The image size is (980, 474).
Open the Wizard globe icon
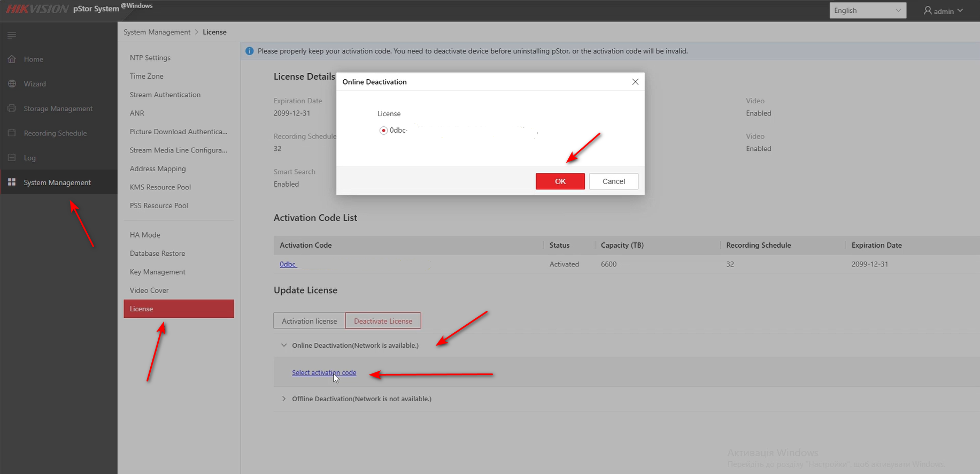(x=12, y=84)
